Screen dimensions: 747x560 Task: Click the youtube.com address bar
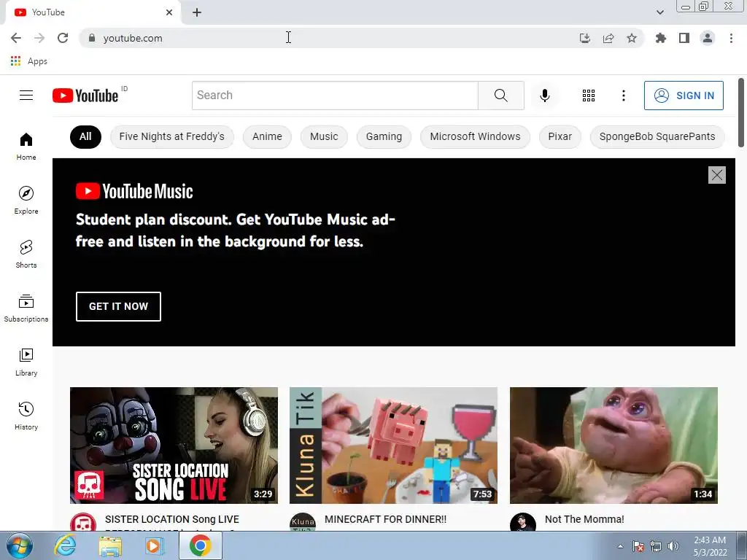point(329,38)
